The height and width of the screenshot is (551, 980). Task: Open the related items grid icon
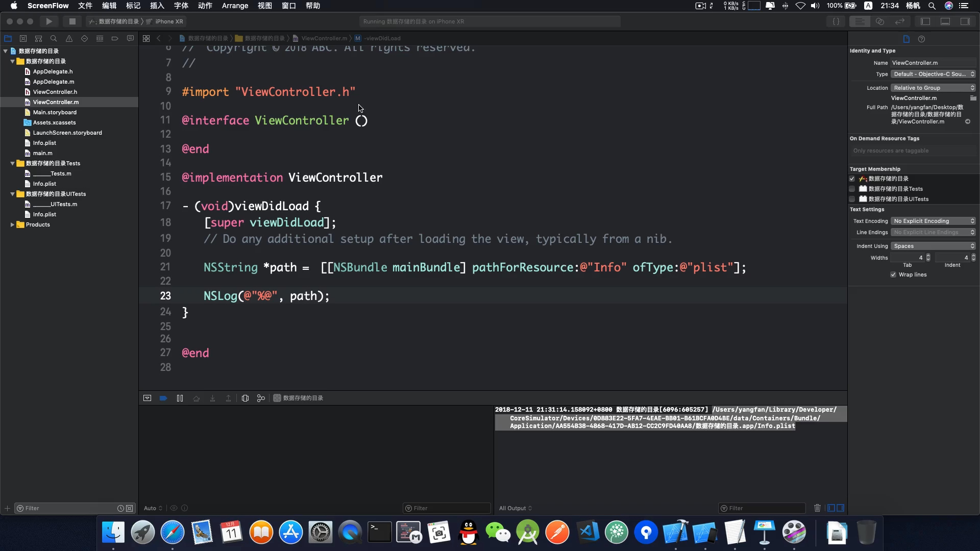click(146, 38)
